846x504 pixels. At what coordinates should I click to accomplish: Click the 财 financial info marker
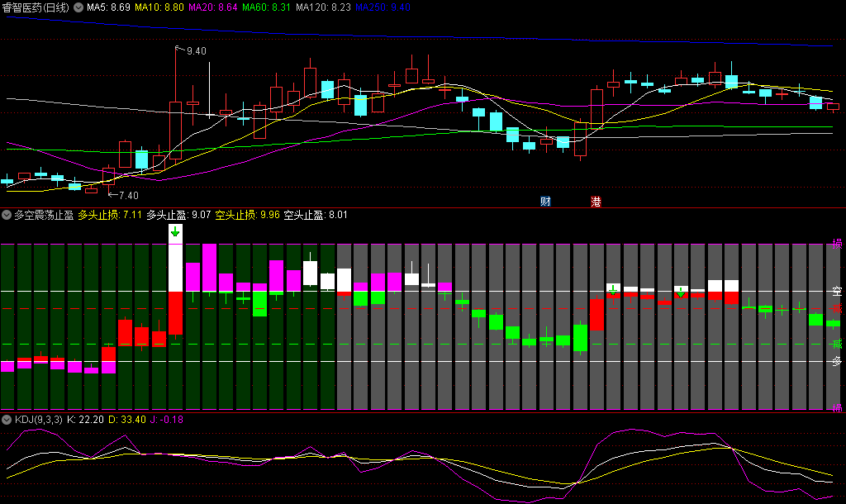[545, 202]
